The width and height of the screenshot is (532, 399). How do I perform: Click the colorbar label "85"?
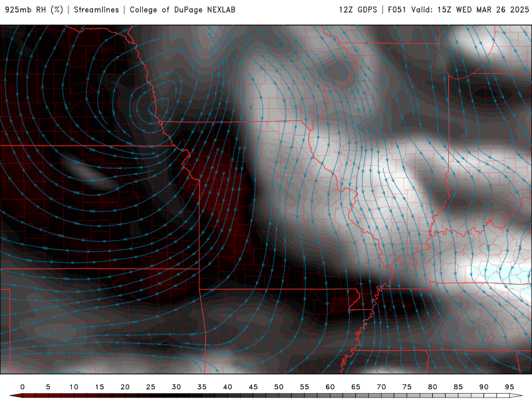458,387
